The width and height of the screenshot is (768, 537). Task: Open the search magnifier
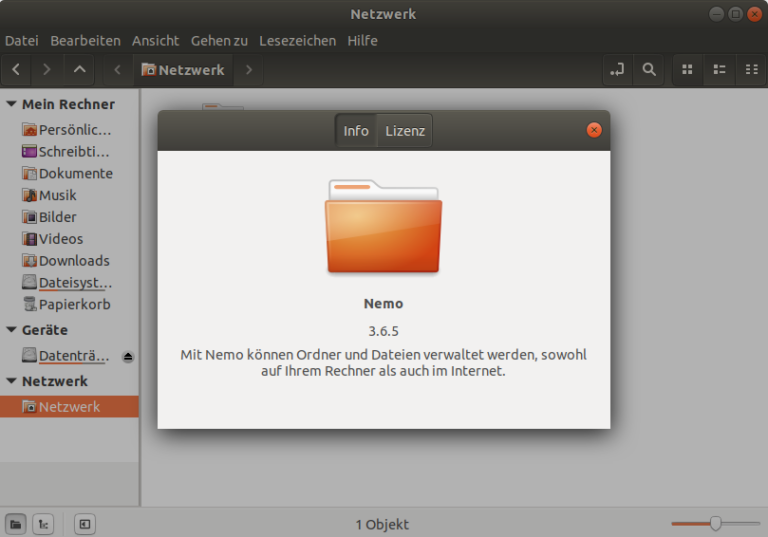pos(649,70)
